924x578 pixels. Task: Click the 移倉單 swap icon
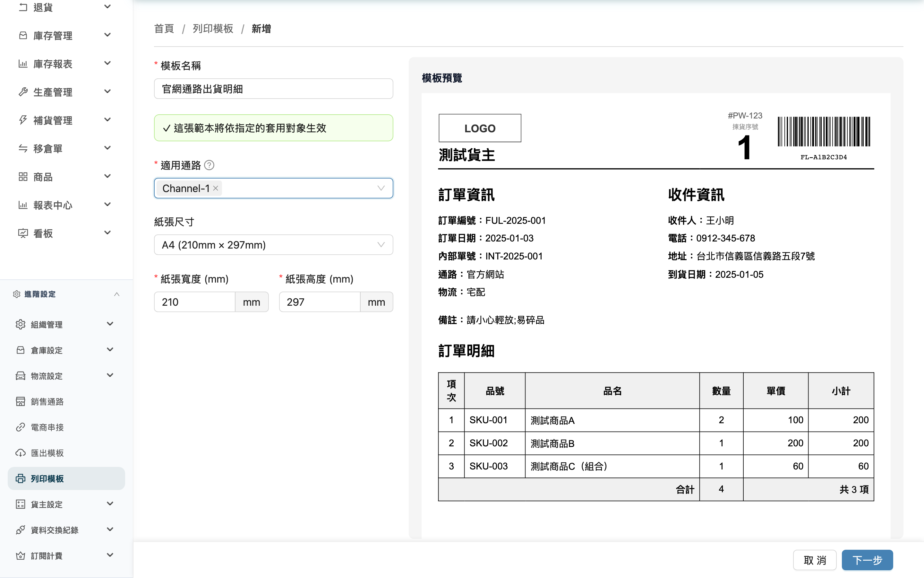23,148
